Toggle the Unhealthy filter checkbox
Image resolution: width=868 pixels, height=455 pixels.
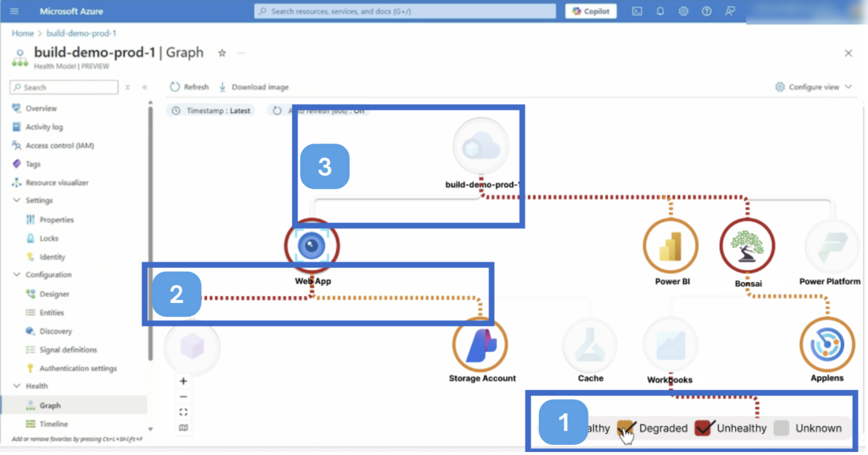click(703, 428)
